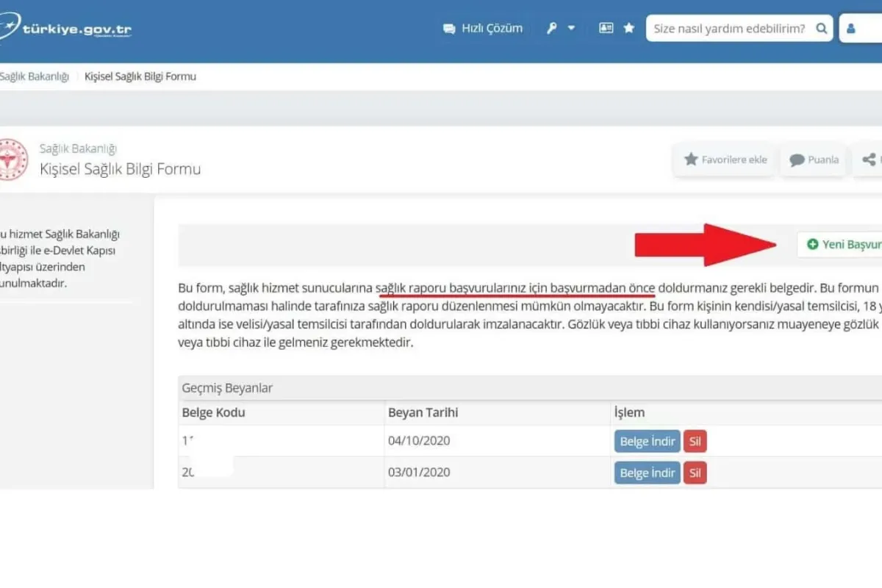
Task: Click the search magnifier icon
Action: point(821,28)
